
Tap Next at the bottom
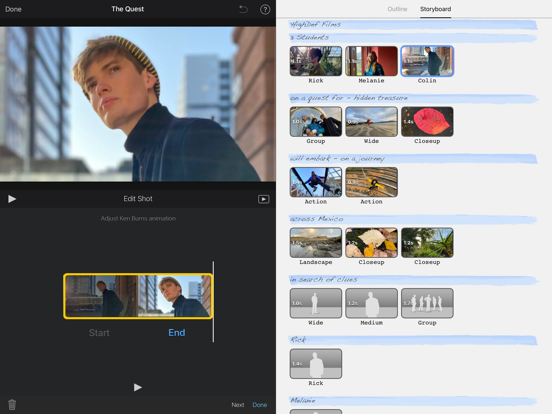tap(238, 405)
